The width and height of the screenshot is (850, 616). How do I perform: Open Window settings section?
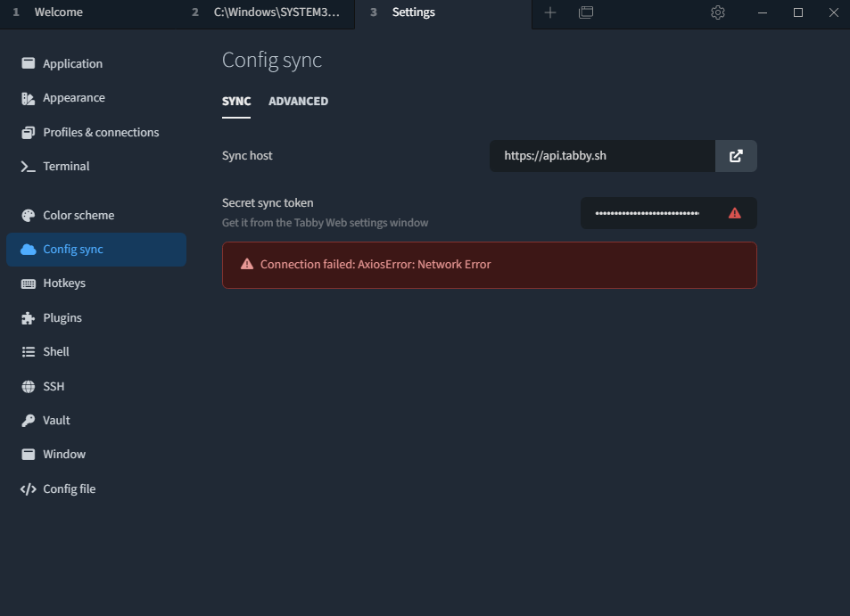pyautogui.click(x=96, y=454)
